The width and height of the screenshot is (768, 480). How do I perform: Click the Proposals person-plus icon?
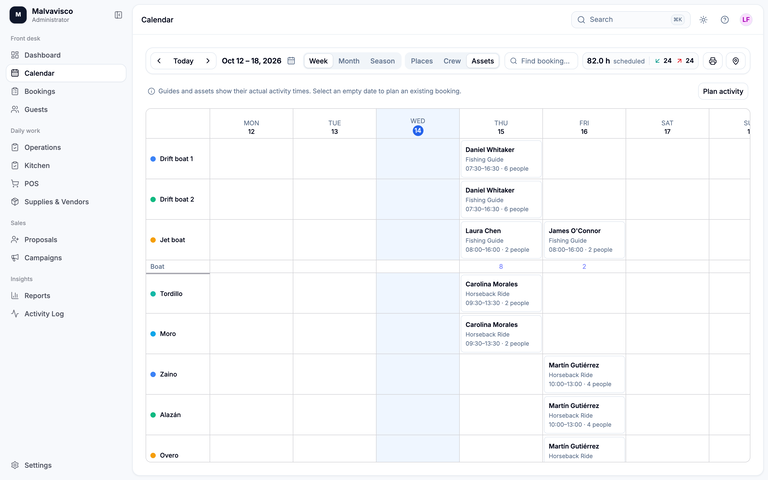coord(15,240)
